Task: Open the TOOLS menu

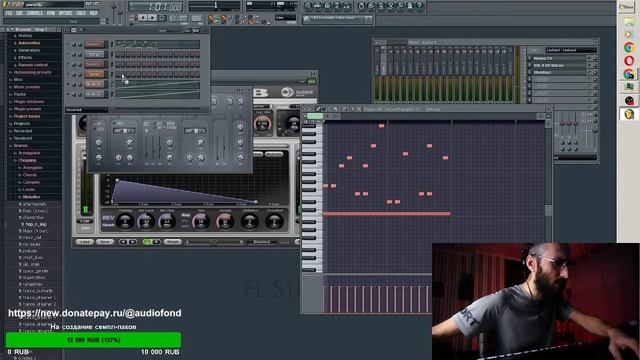Action: [81, 13]
